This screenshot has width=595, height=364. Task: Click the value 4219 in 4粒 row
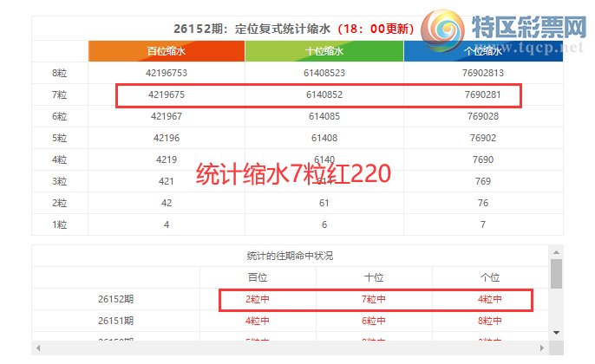(x=167, y=159)
